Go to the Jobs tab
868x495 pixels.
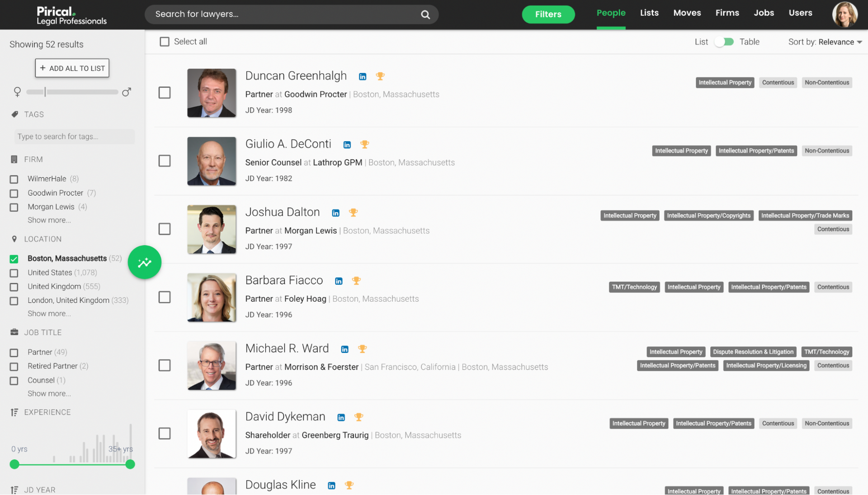764,13
